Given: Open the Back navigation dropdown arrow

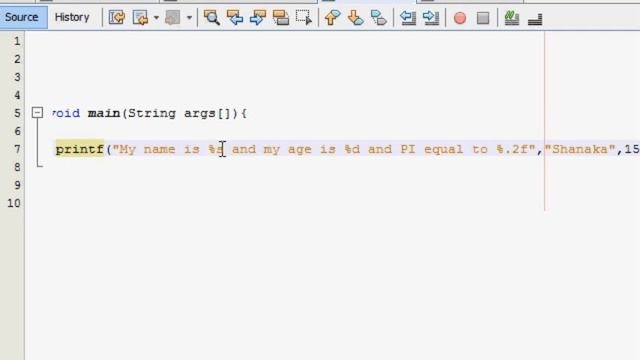Looking at the screenshot, I should (x=156, y=18).
